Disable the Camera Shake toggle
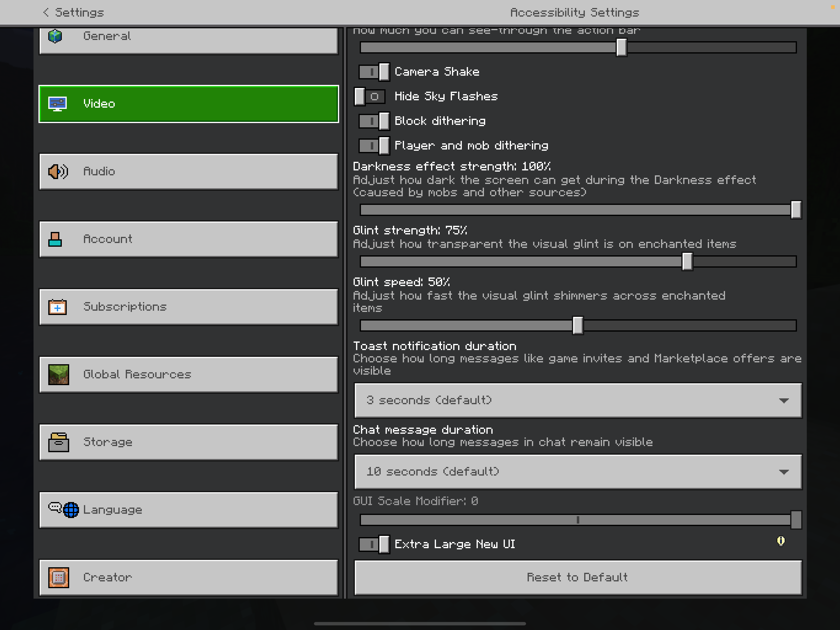 coord(374,72)
